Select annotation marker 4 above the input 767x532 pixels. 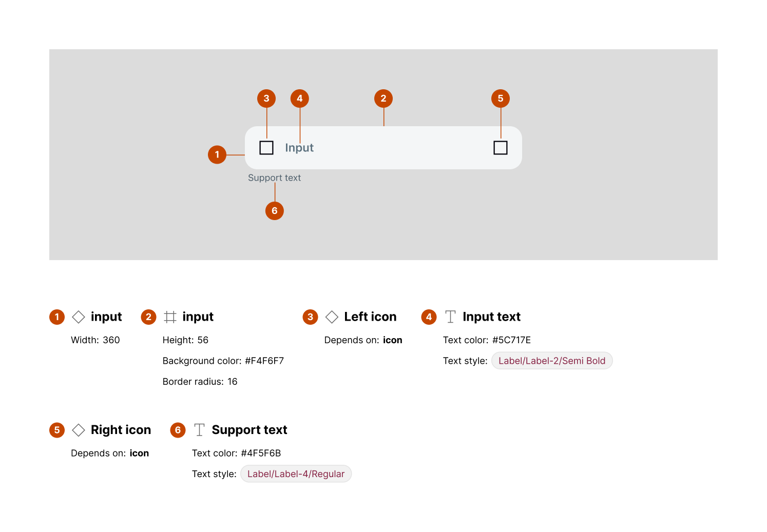[x=300, y=98]
